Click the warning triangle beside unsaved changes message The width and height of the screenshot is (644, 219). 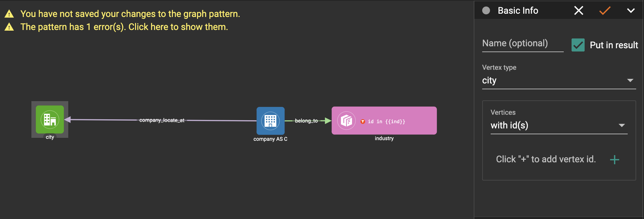click(x=9, y=14)
